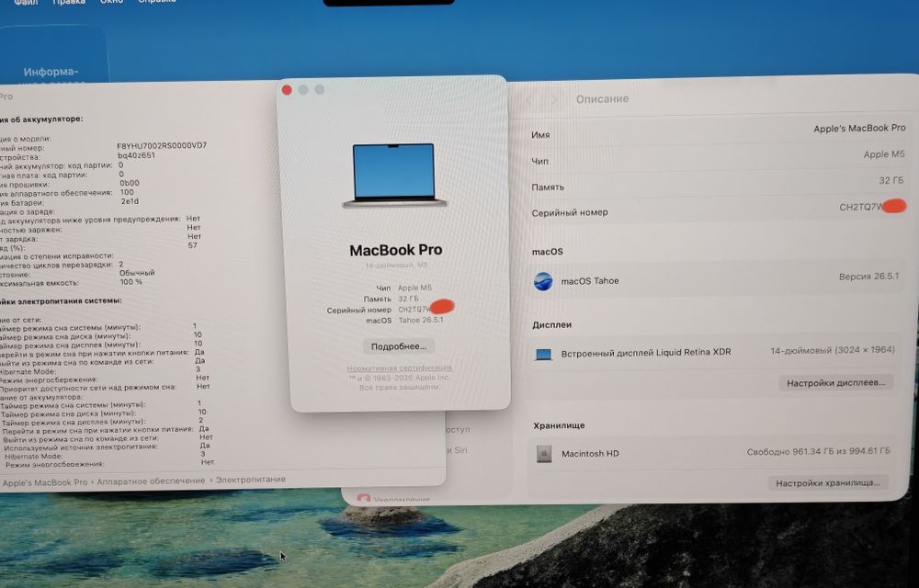The image size is (919, 588).
Task: Click the Обычный condition value
Action: point(137,273)
